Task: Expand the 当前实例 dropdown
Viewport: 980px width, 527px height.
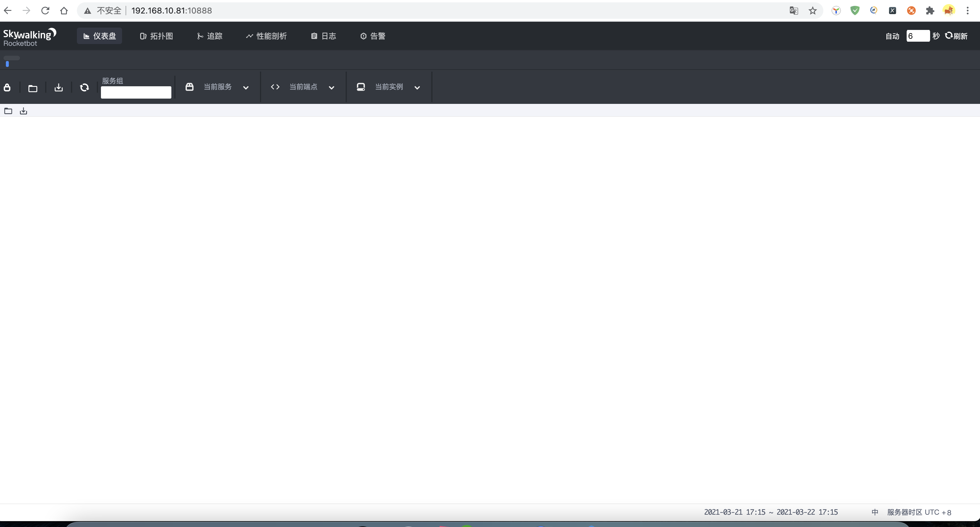Action: coord(389,87)
